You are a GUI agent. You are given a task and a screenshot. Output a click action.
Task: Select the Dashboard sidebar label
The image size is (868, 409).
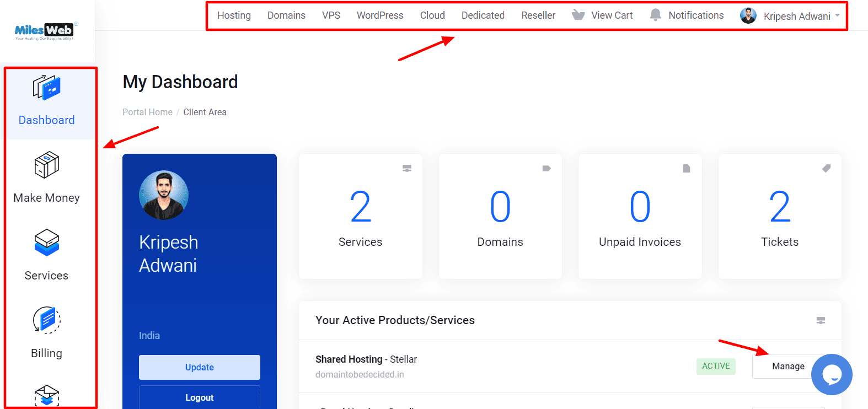pos(46,120)
